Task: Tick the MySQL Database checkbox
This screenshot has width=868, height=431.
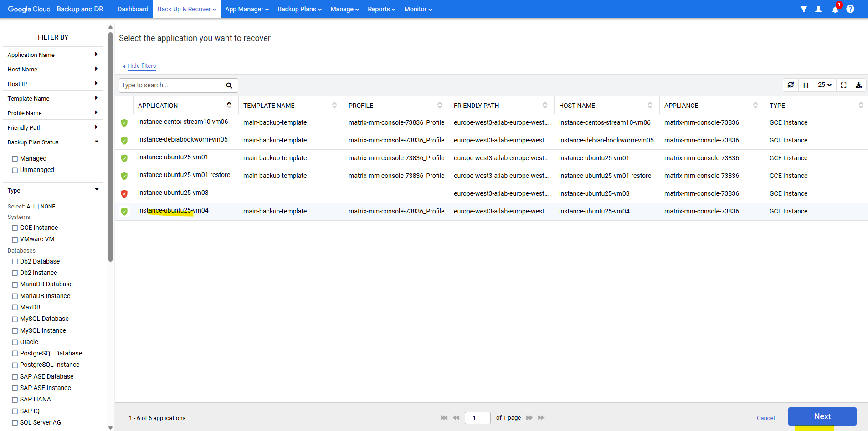Action: point(15,319)
